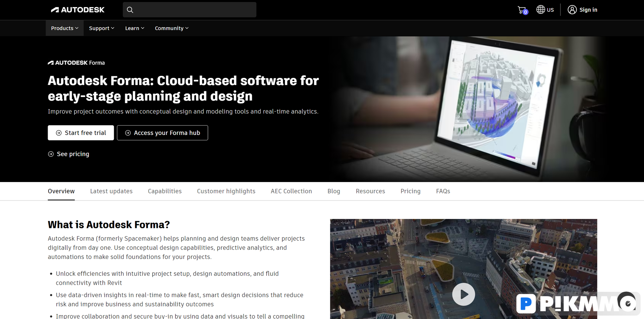Open the Pricing tab
Screen dimensions: 644x319
[410, 191]
